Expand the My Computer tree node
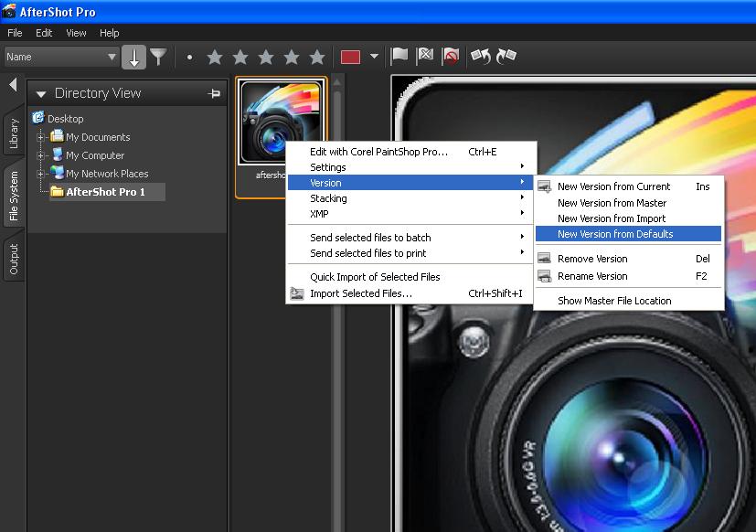This screenshot has width=756, height=532. pyautogui.click(x=41, y=155)
